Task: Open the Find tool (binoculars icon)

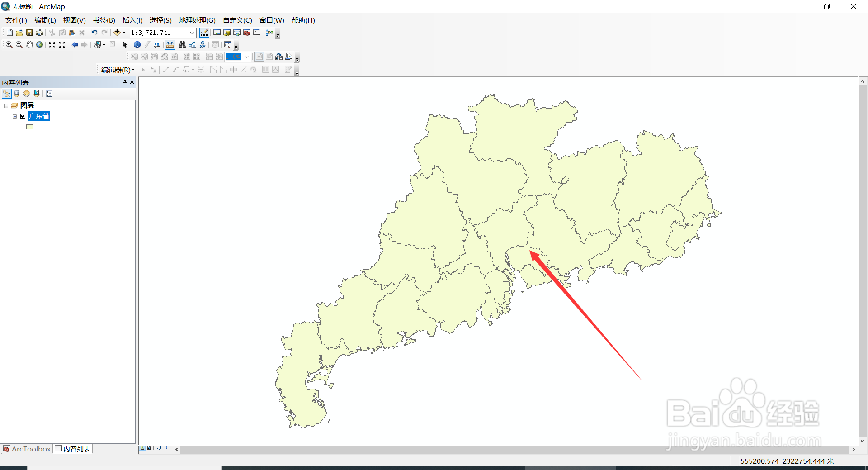Action: tap(182, 44)
